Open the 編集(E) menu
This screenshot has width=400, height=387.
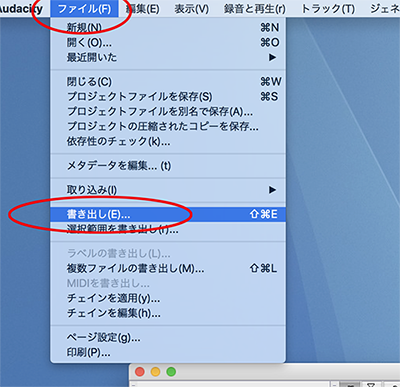tap(143, 9)
